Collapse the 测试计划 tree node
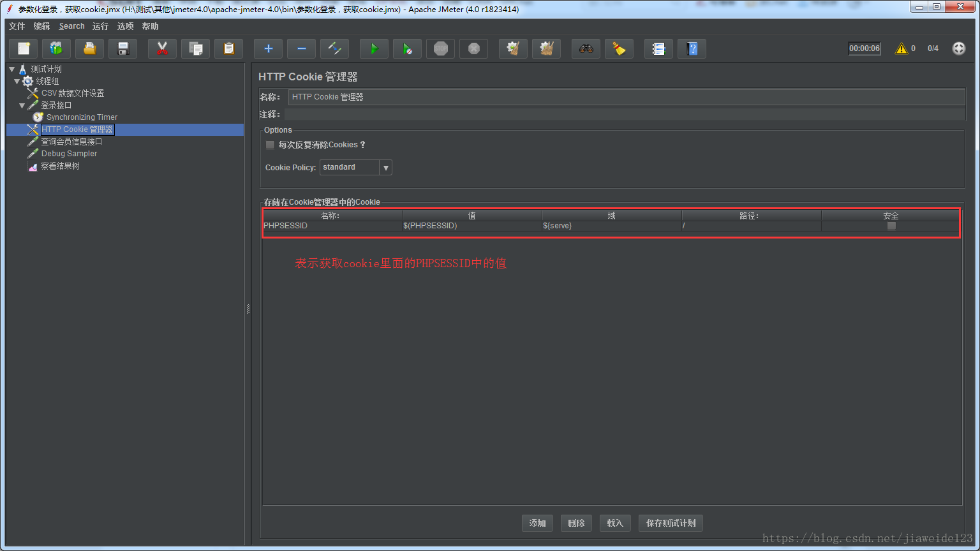Viewport: 980px width, 551px height. (12, 69)
